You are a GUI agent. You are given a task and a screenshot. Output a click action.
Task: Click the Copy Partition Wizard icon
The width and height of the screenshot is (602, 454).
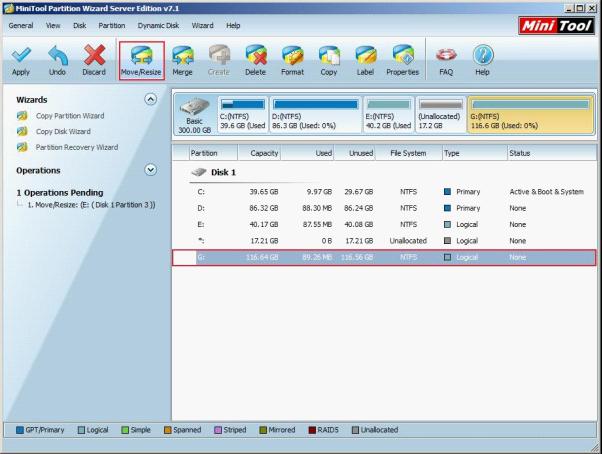[22, 116]
